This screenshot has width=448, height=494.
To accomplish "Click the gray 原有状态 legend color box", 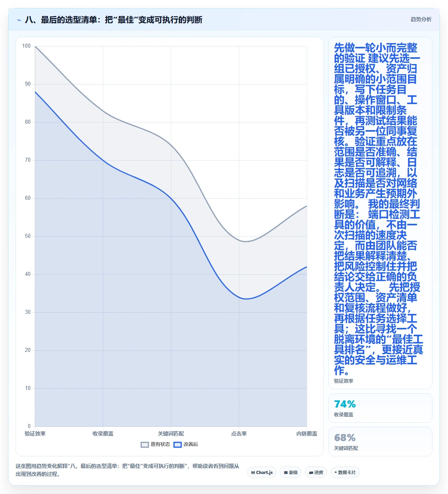I will 145,445.
